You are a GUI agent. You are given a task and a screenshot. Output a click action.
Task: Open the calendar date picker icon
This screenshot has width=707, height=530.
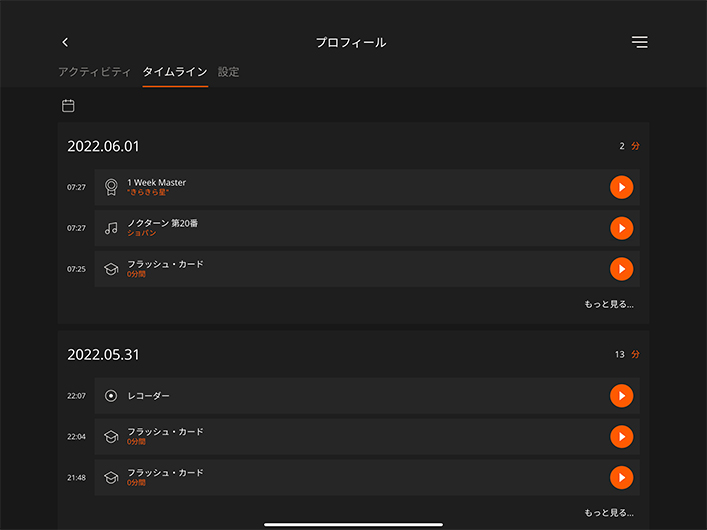coord(68,106)
